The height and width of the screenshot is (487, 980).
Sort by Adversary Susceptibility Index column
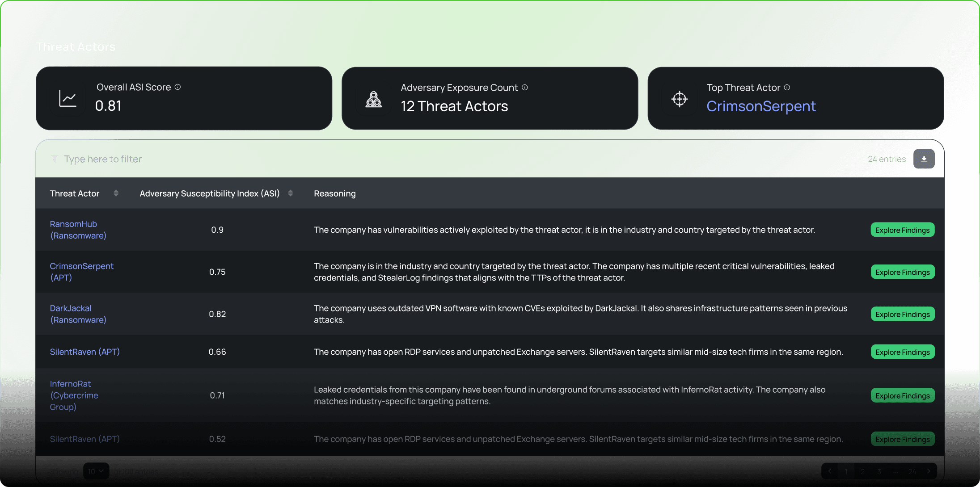(290, 193)
